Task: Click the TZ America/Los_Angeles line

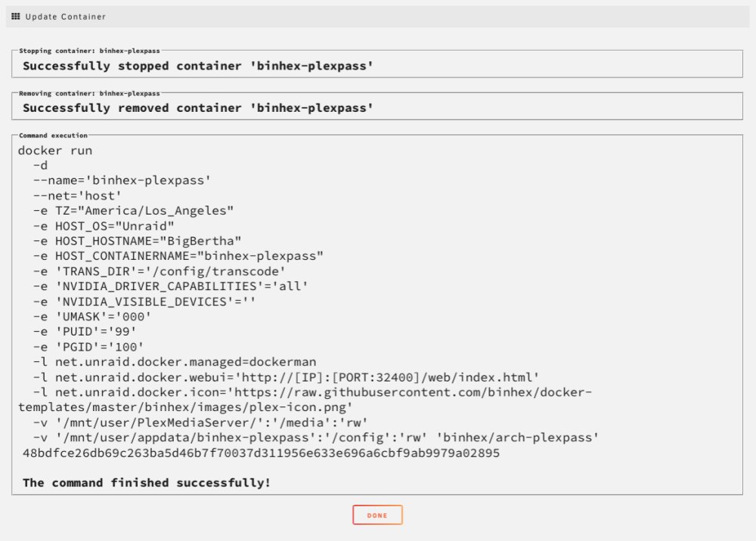Action: [x=133, y=211]
